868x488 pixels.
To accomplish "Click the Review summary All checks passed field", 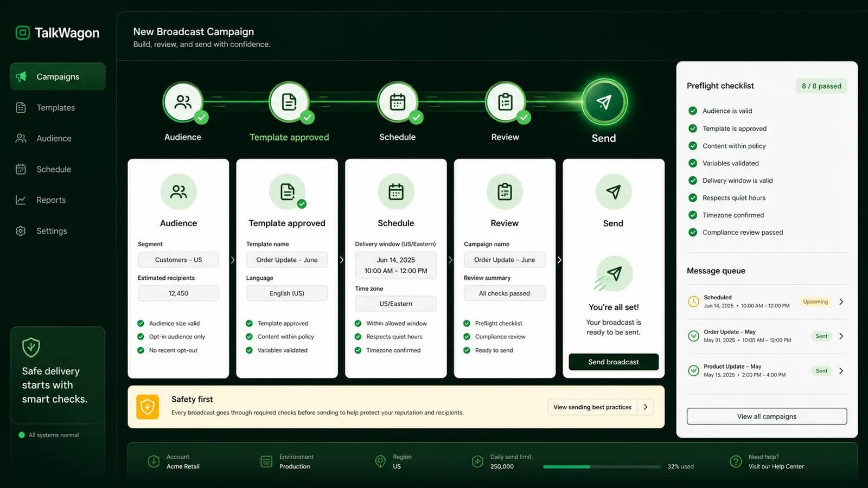I will 505,293.
